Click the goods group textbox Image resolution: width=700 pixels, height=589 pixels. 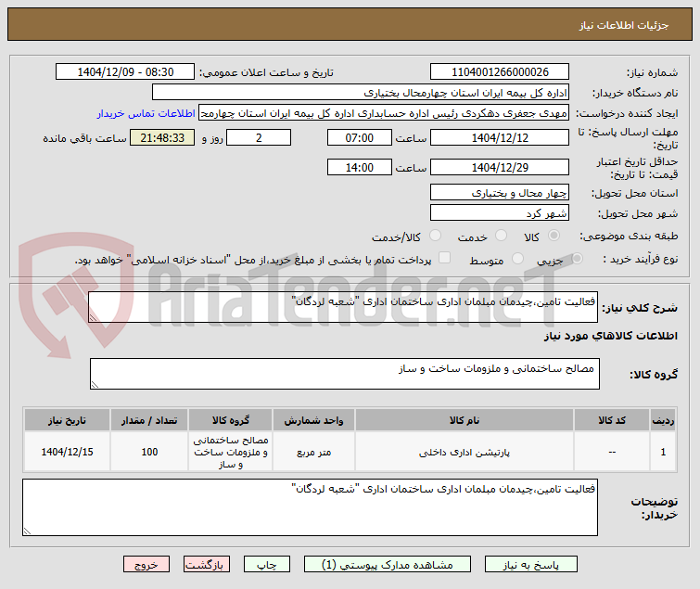345,374
